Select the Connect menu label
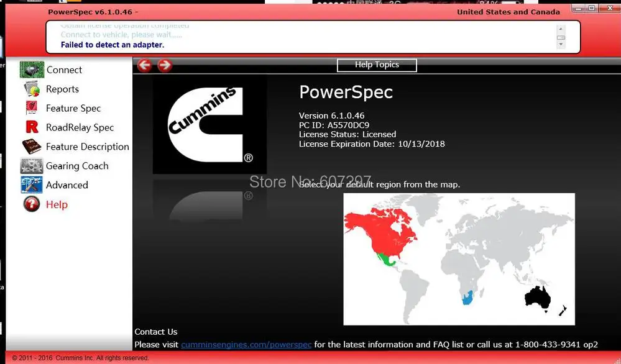Screen dimensions: 621x364 click(64, 70)
